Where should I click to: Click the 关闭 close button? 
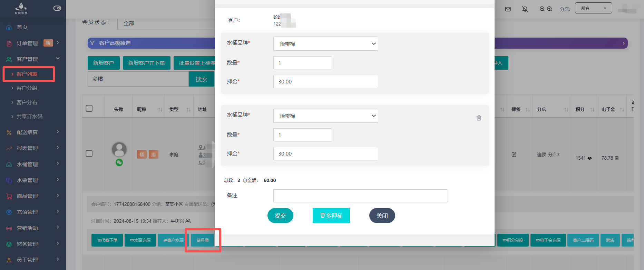tap(382, 216)
